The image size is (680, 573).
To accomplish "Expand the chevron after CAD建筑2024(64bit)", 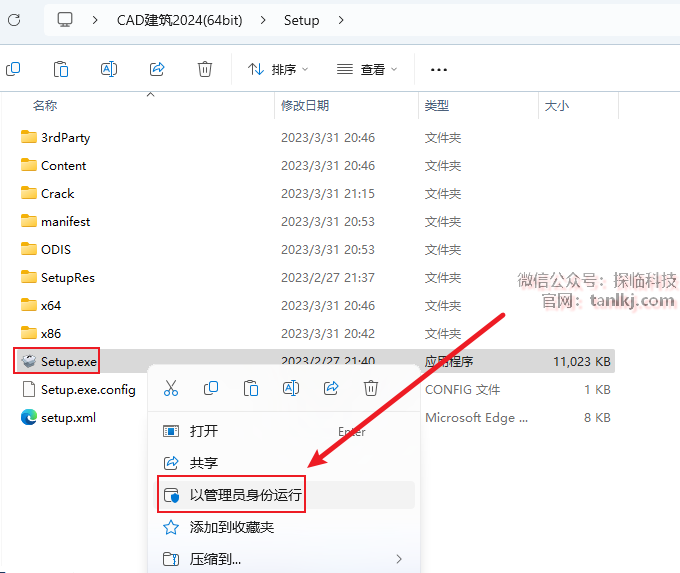I will (x=263, y=20).
